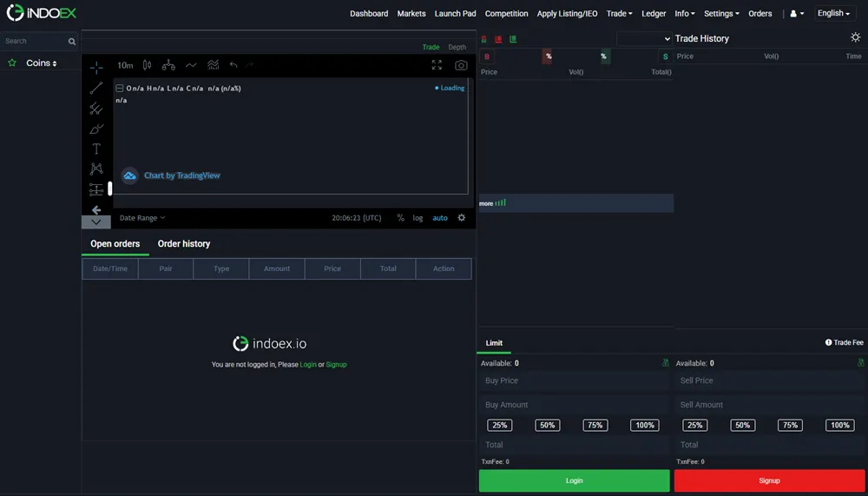Click the Login link in message
Image resolution: width=868 pixels, height=496 pixels.
point(308,365)
